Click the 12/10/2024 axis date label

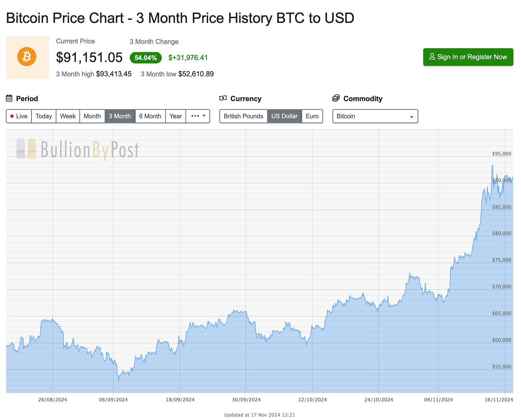coord(312,400)
